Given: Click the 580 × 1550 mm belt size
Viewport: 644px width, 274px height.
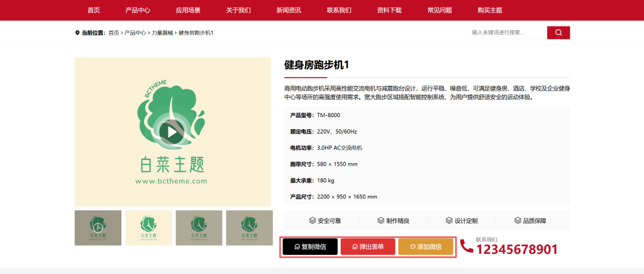Looking at the screenshot, I should (x=337, y=164).
